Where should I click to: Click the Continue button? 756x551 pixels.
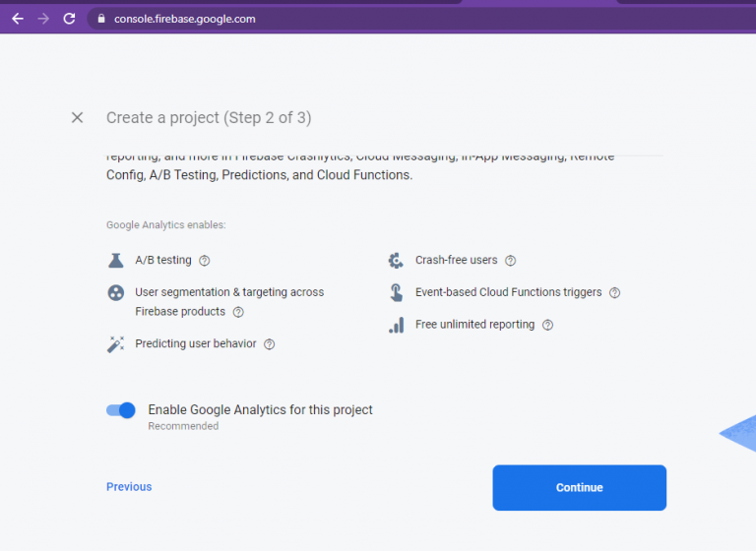[580, 487]
